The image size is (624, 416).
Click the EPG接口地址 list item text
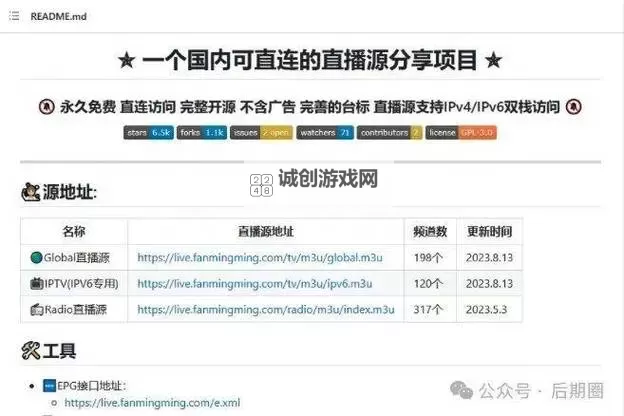click(92, 386)
